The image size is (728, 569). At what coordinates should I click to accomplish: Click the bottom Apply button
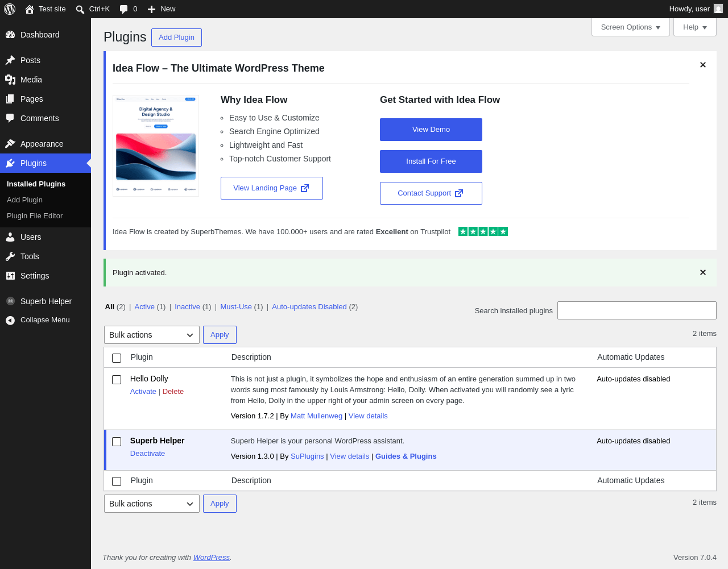pos(220,504)
